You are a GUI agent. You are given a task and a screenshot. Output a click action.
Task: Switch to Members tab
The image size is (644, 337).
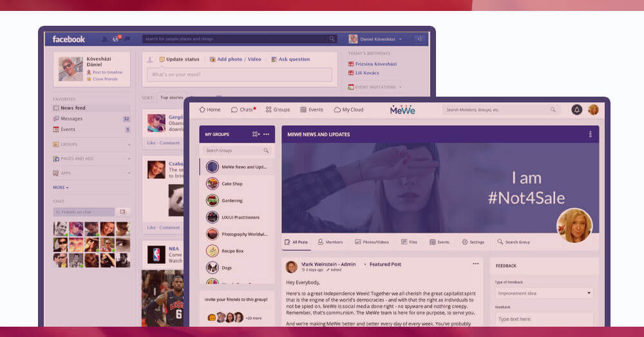(x=330, y=242)
